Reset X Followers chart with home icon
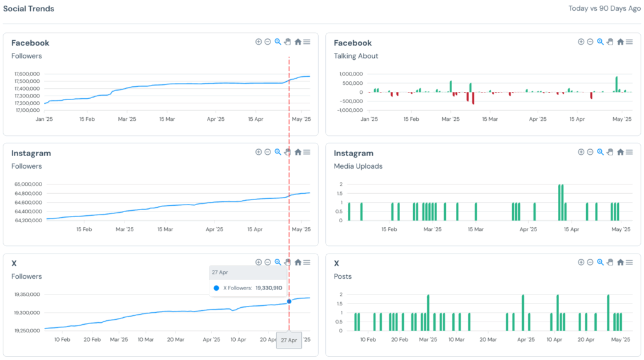 pos(297,262)
